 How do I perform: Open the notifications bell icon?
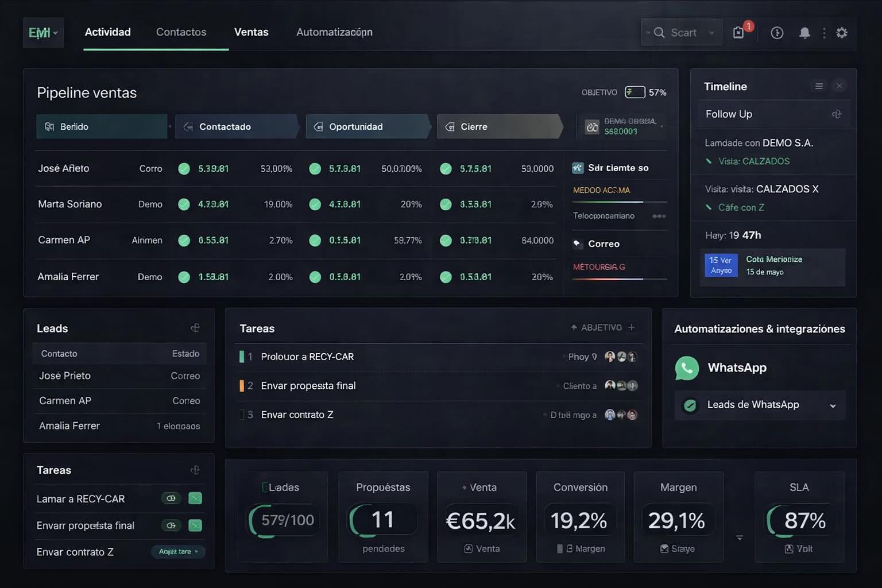tap(804, 33)
